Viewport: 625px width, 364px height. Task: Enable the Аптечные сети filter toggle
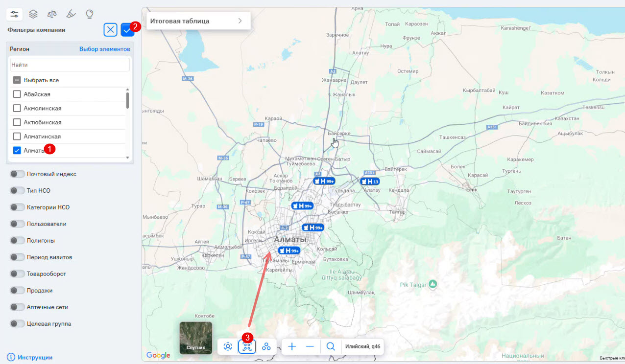coord(17,307)
